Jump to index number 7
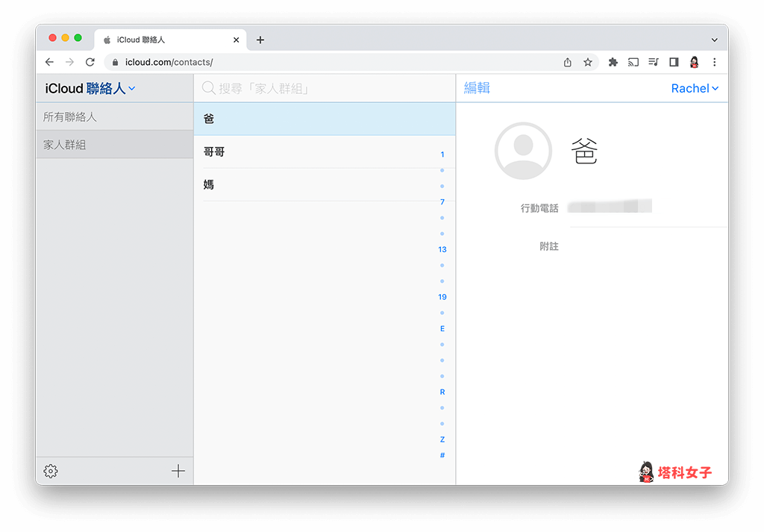764x532 pixels. (x=442, y=201)
